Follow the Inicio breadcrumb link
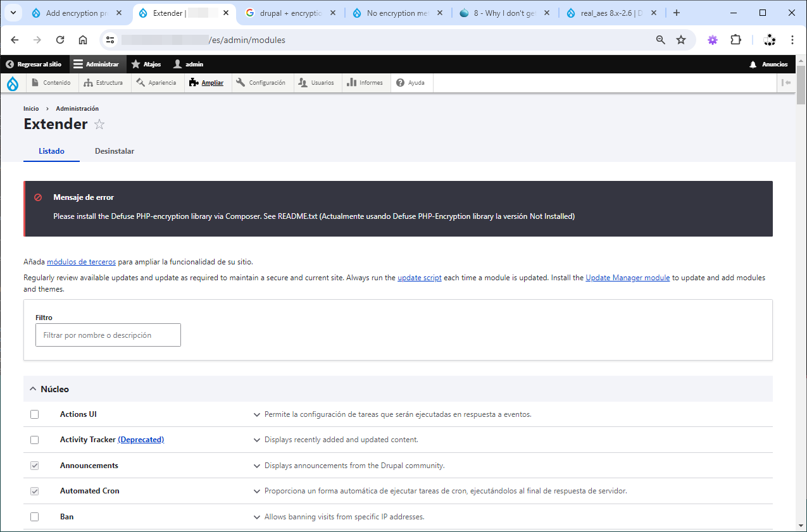This screenshot has height=532, width=807. click(x=31, y=109)
